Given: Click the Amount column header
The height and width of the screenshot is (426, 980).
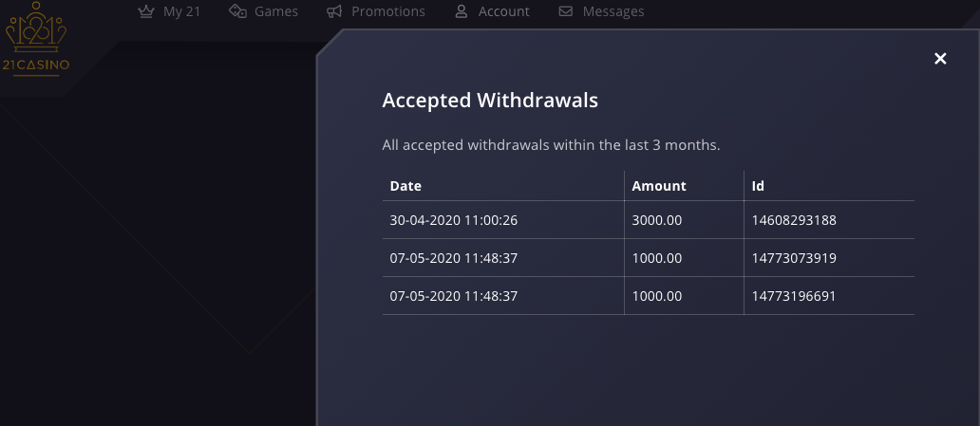Looking at the screenshot, I should coord(659,186).
